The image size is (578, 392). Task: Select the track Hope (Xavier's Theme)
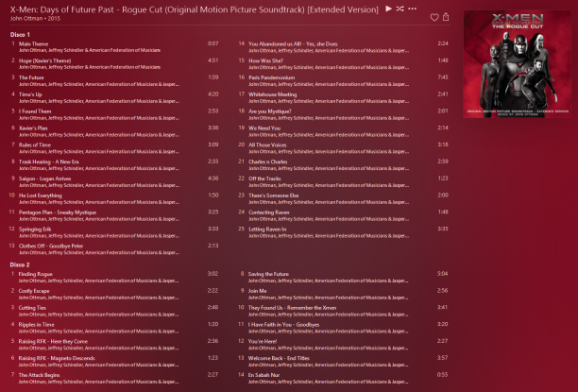pos(45,60)
